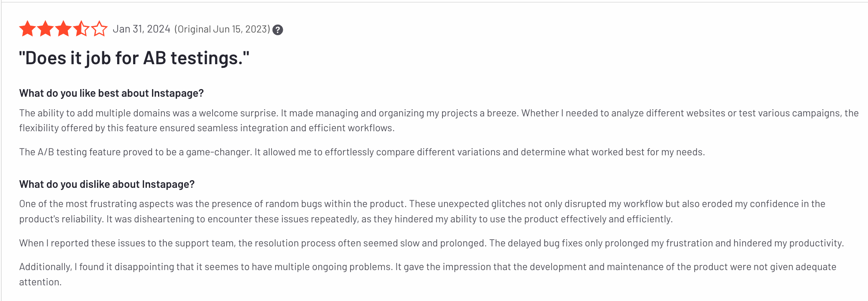Click the first filled rating star
The height and width of the screenshot is (301, 868).
tap(27, 29)
